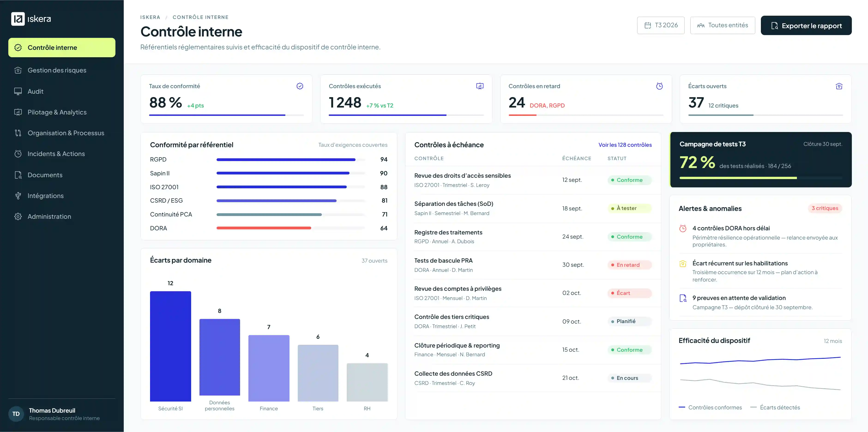Click the En retard status badge

point(630,265)
